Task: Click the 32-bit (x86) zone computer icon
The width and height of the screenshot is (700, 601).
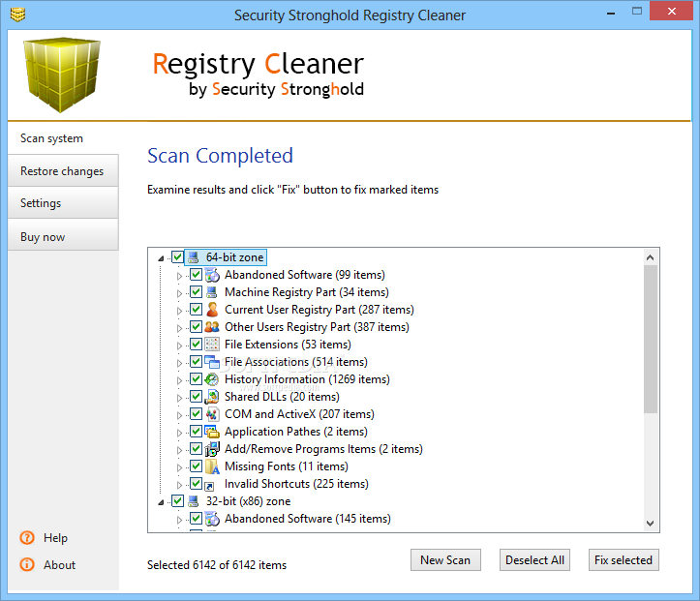Action: click(194, 501)
